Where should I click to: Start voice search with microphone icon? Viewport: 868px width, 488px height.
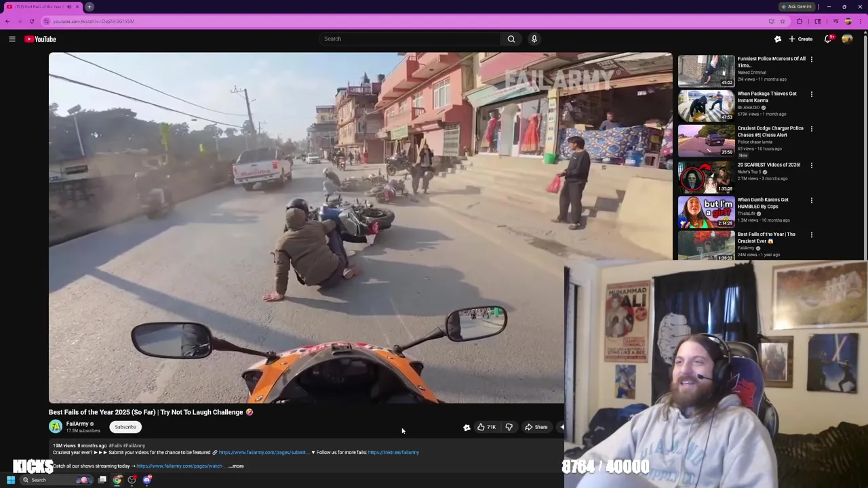click(534, 39)
